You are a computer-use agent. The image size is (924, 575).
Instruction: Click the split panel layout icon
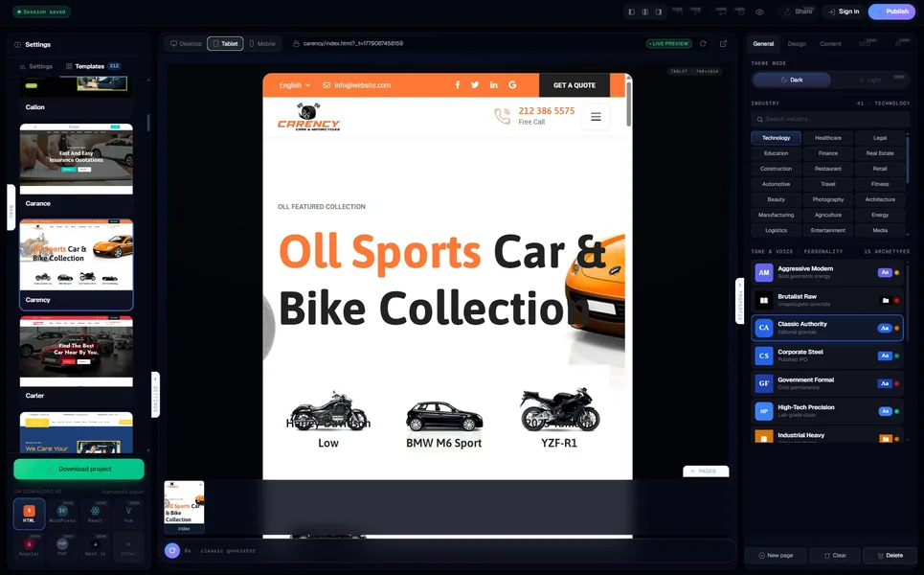645,11
